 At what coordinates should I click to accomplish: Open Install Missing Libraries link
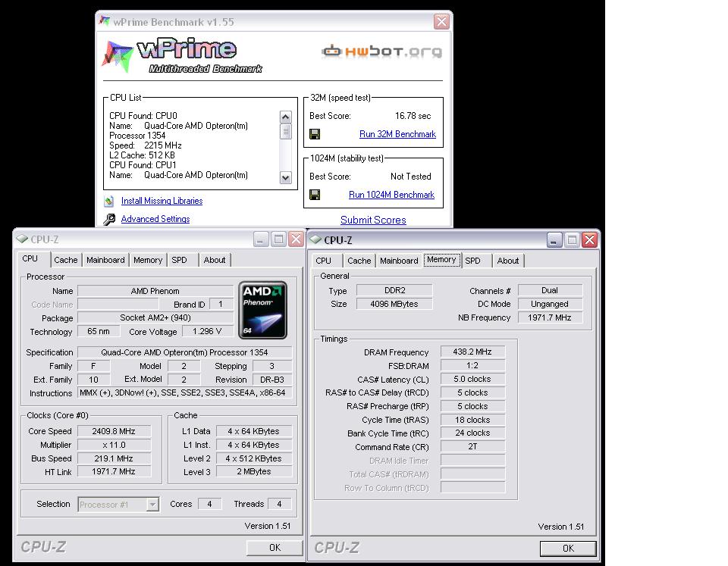pos(162,201)
